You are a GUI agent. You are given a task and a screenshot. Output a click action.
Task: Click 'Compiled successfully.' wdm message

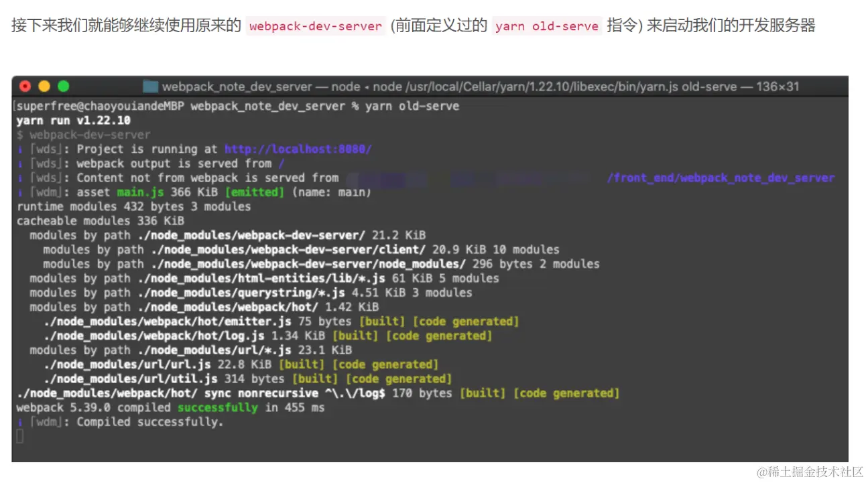[x=150, y=422]
